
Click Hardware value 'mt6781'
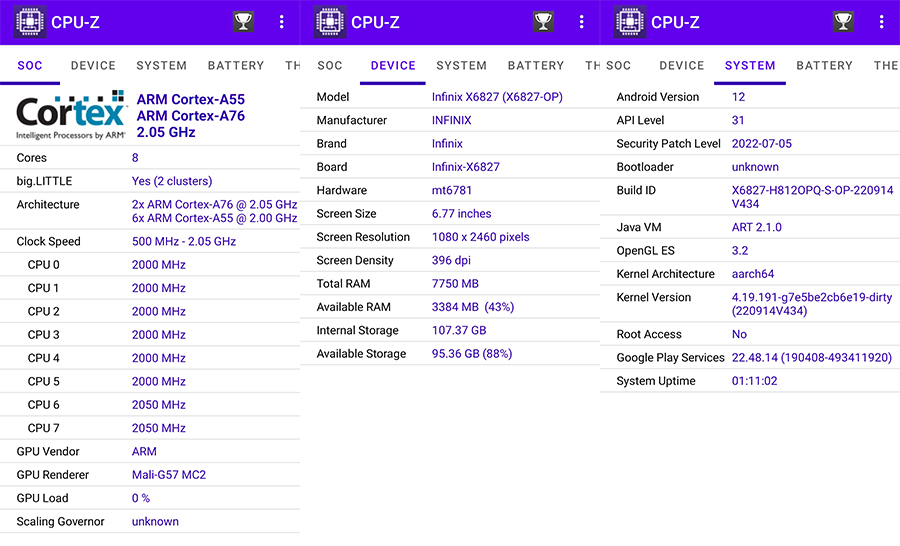point(452,191)
